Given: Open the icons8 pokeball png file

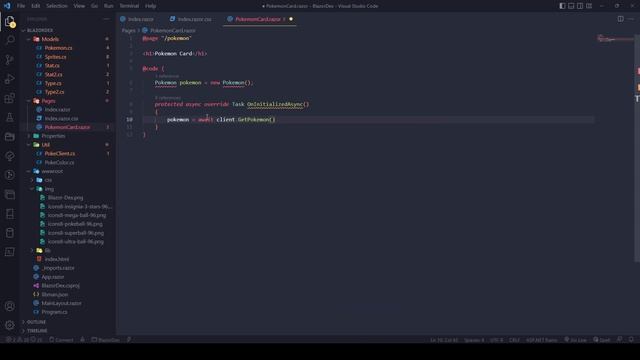Looking at the screenshot, I should click(75, 224).
